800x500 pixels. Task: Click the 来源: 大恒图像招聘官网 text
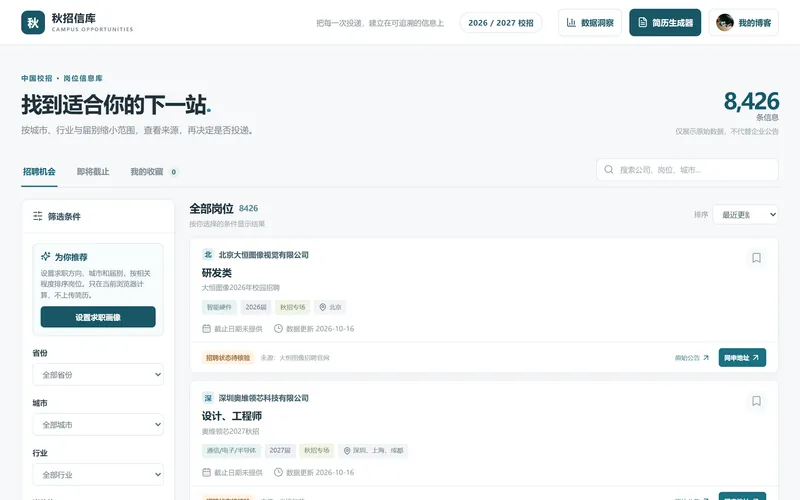(x=295, y=358)
